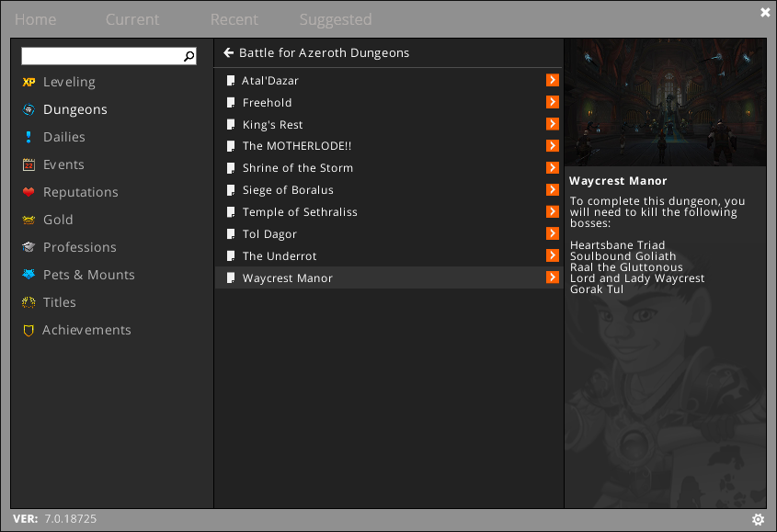Image resolution: width=777 pixels, height=532 pixels.
Task: Click the Pets & Mounts paw icon
Action: tap(29, 275)
